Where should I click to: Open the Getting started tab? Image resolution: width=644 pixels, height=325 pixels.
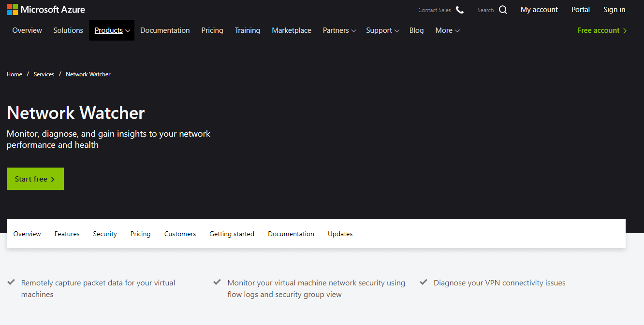(232, 233)
